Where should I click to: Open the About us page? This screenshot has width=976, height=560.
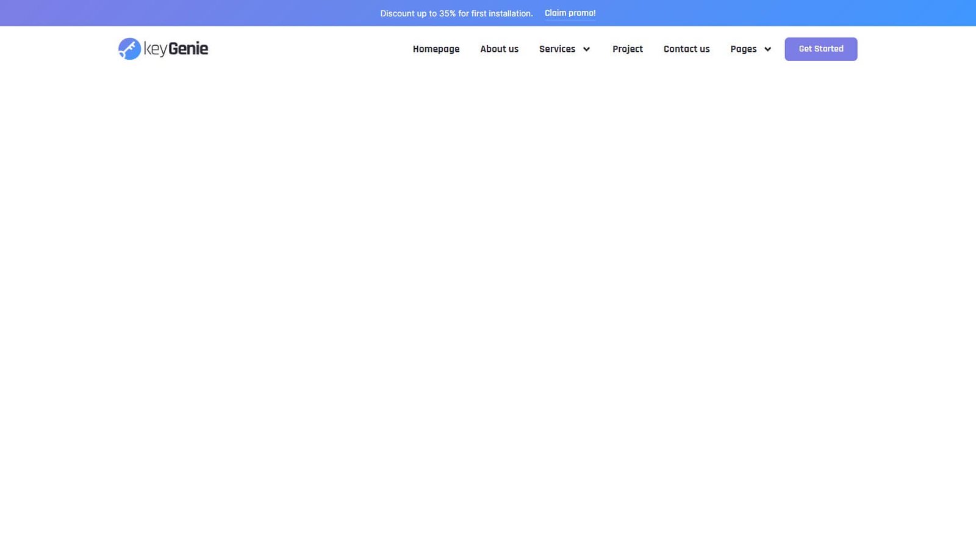pos(499,49)
